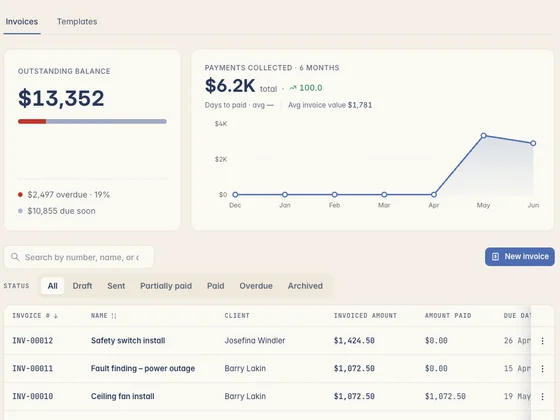Click the due soon segment of balance bar
Screen dimensions: 560x420
click(106, 121)
